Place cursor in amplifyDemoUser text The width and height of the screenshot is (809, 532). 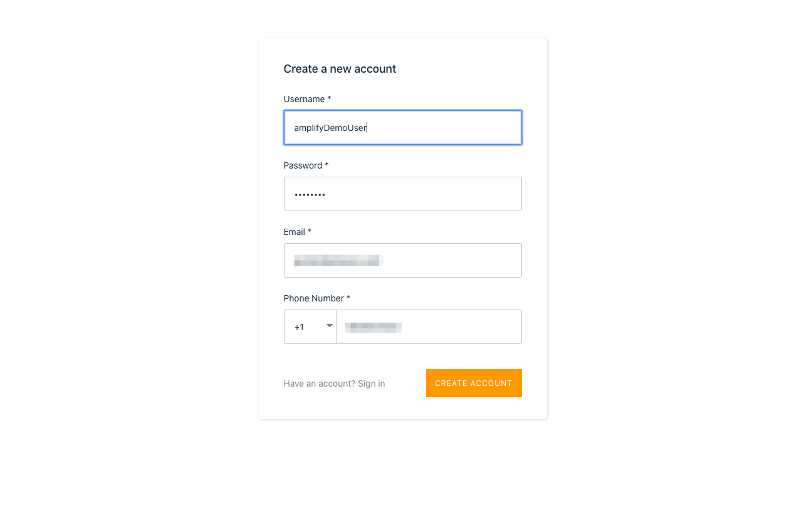click(x=330, y=128)
